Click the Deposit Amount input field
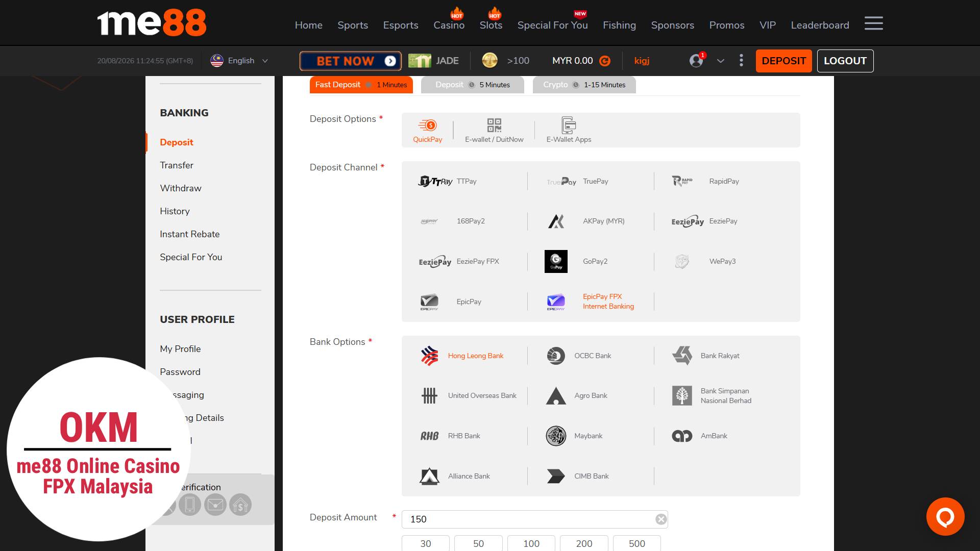 pos(535,519)
